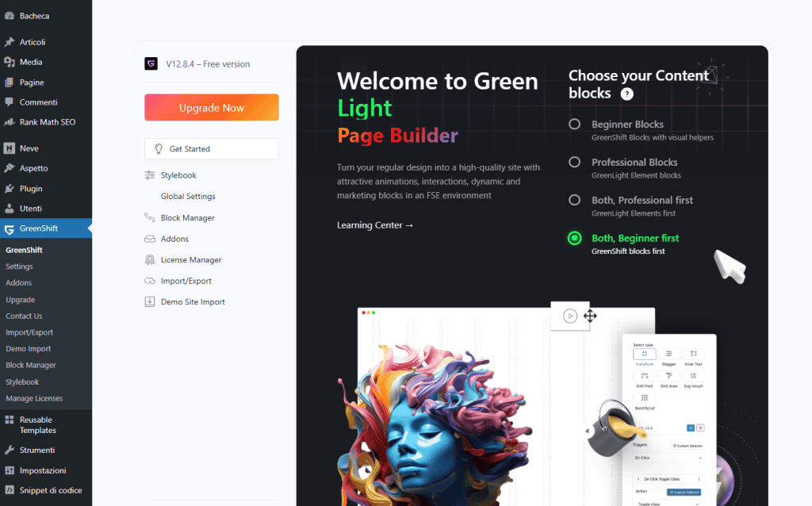Open Import/Export in the sidebar submenu
Screen dimensions: 812x506
[29, 332]
